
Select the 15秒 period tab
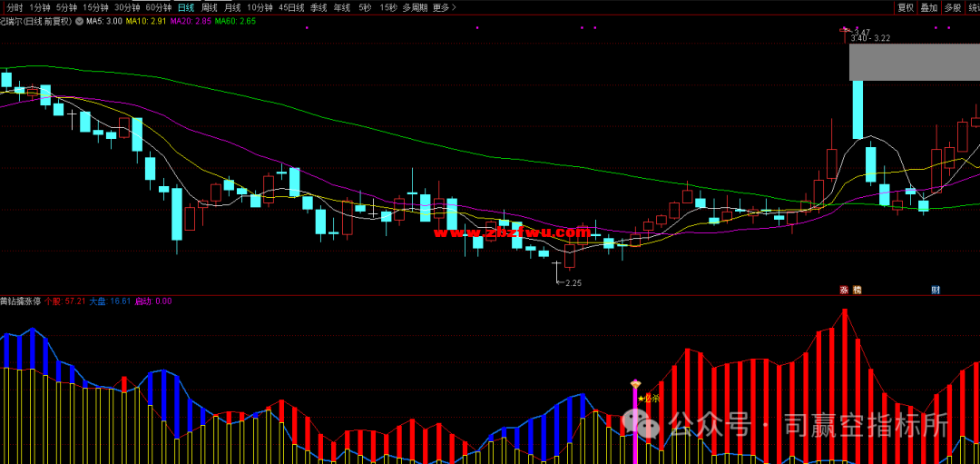coord(388,8)
